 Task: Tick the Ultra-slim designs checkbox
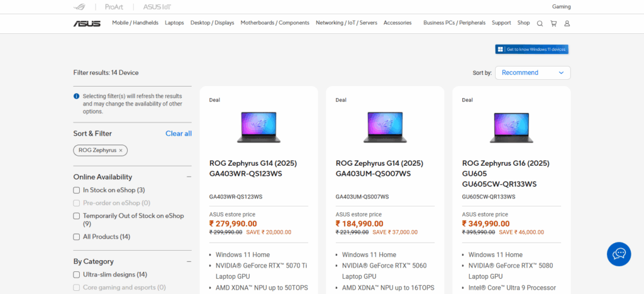[x=77, y=275]
